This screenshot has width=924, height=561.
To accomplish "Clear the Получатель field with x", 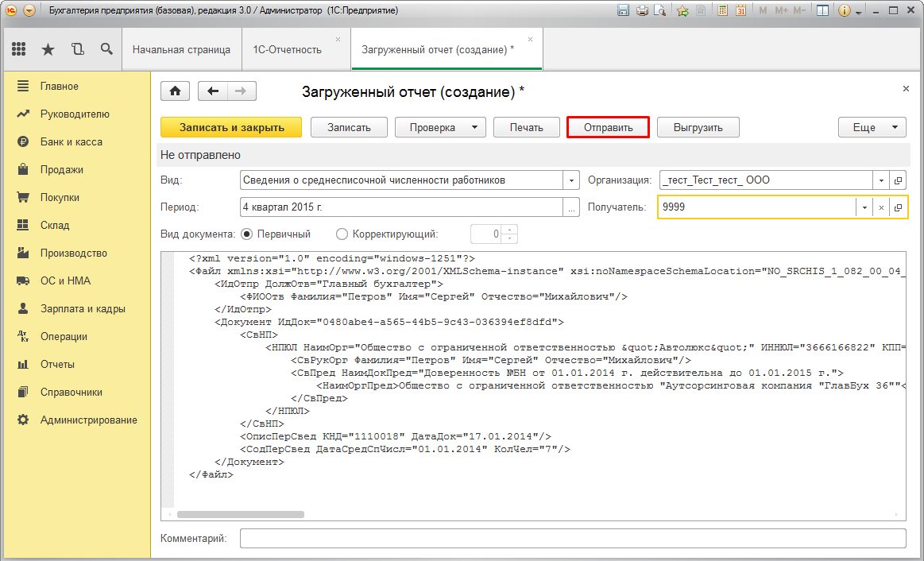I will point(881,207).
